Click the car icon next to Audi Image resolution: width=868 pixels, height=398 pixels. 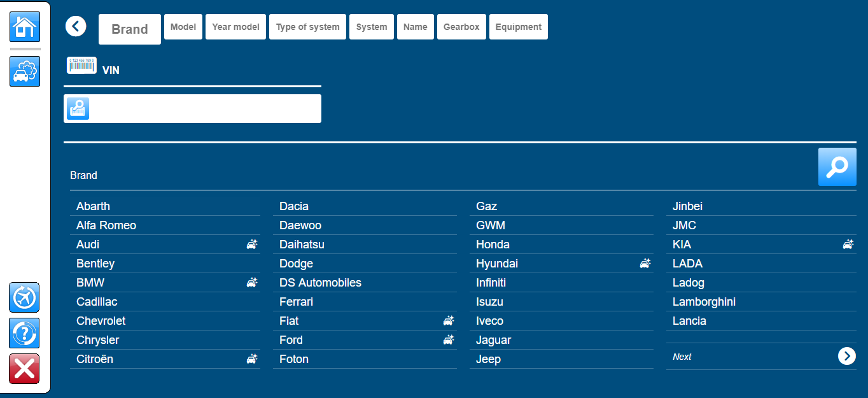(252, 245)
